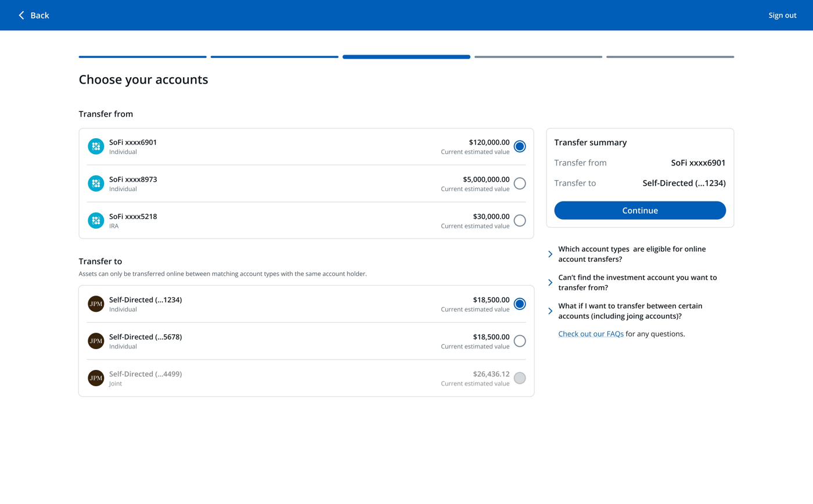Click the SoFi logo for account xxxx6901

coord(96,146)
